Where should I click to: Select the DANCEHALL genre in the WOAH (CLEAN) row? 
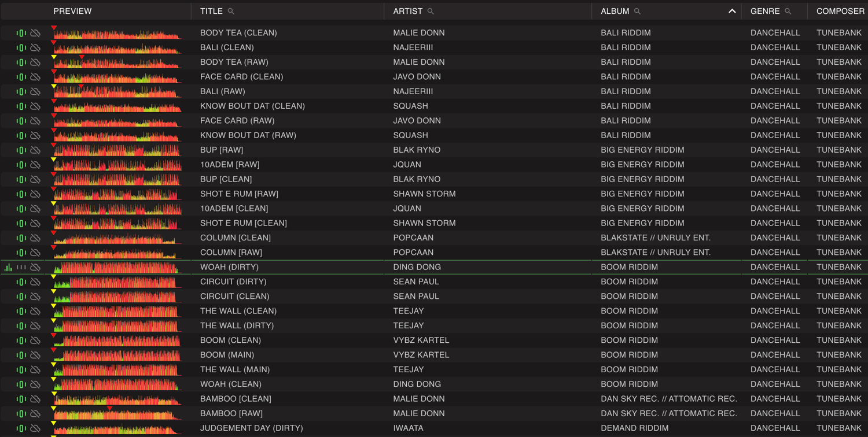[775, 384]
